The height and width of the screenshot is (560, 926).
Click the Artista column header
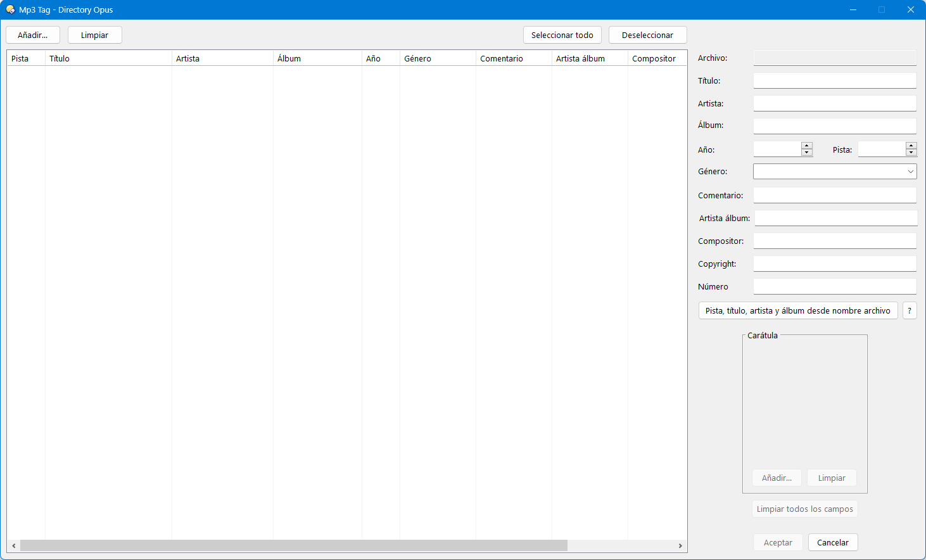[x=222, y=58]
